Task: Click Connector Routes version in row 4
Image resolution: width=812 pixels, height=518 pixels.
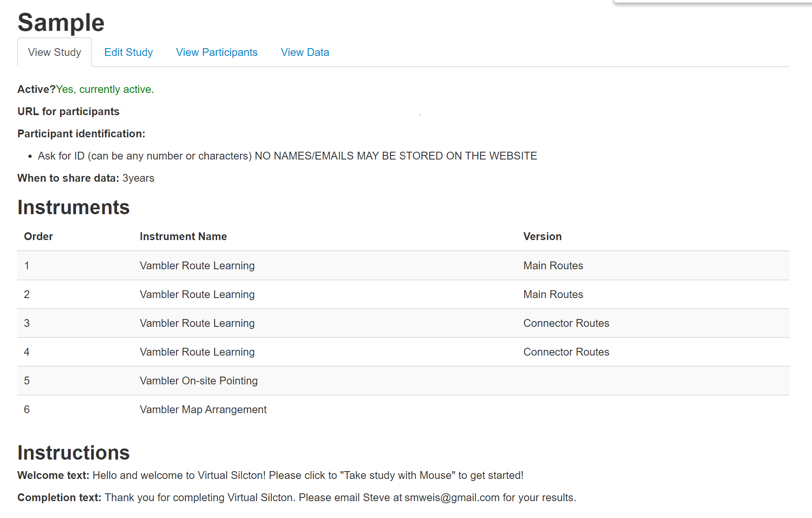Action: click(566, 352)
